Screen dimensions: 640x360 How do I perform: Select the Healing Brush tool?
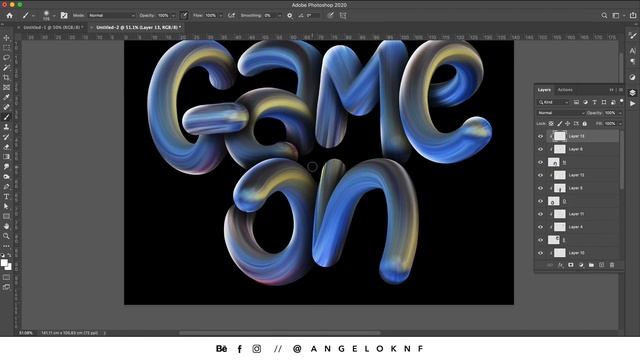point(6,107)
